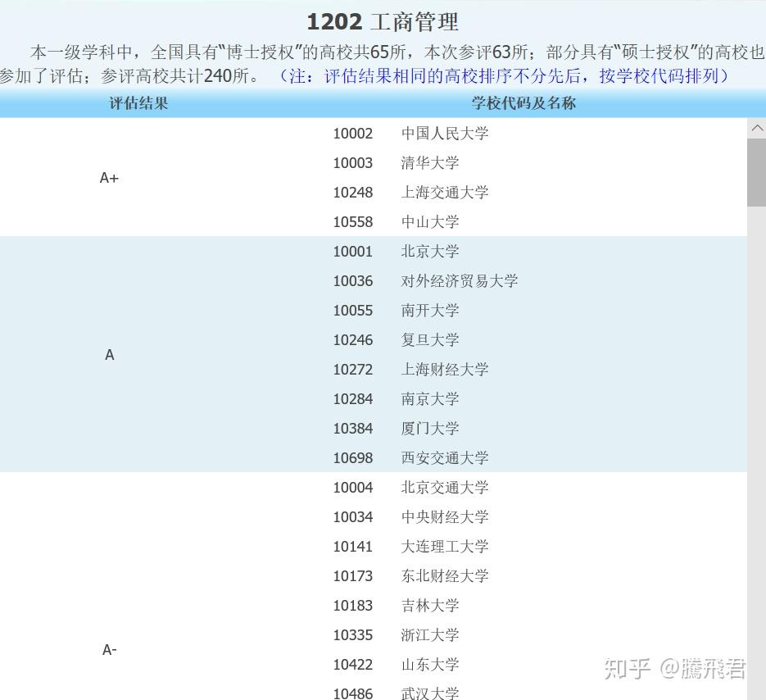Select 南京大学 school name
Screen dimensions: 766x700
pos(430,398)
